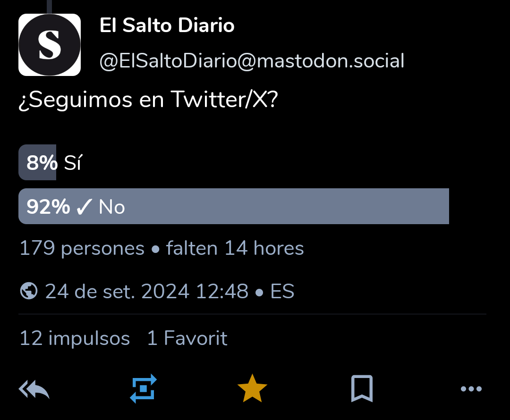Toggle the gold favourite star

(252, 389)
